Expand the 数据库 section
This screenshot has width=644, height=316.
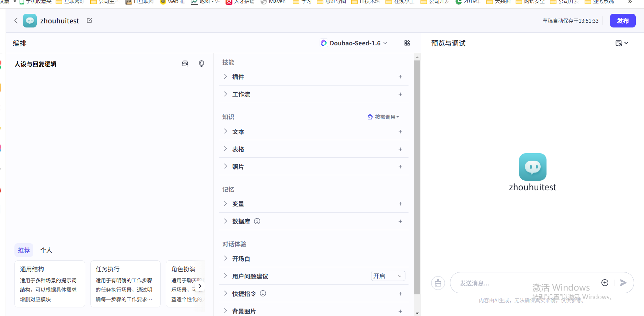tap(225, 221)
